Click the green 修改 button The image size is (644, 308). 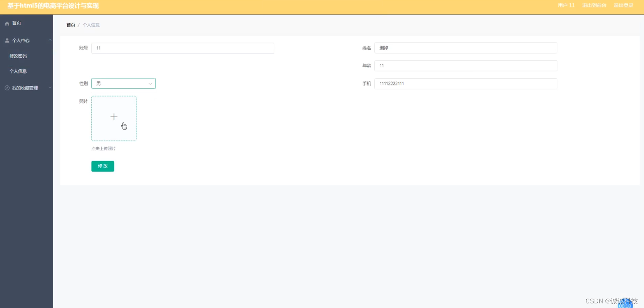coord(102,166)
